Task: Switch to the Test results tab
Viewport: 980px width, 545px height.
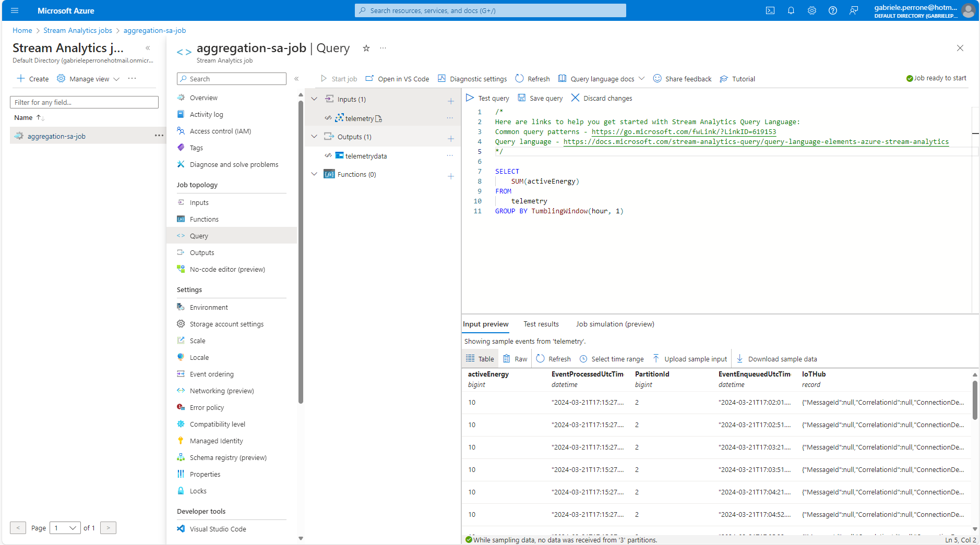Action: (541, 324)
